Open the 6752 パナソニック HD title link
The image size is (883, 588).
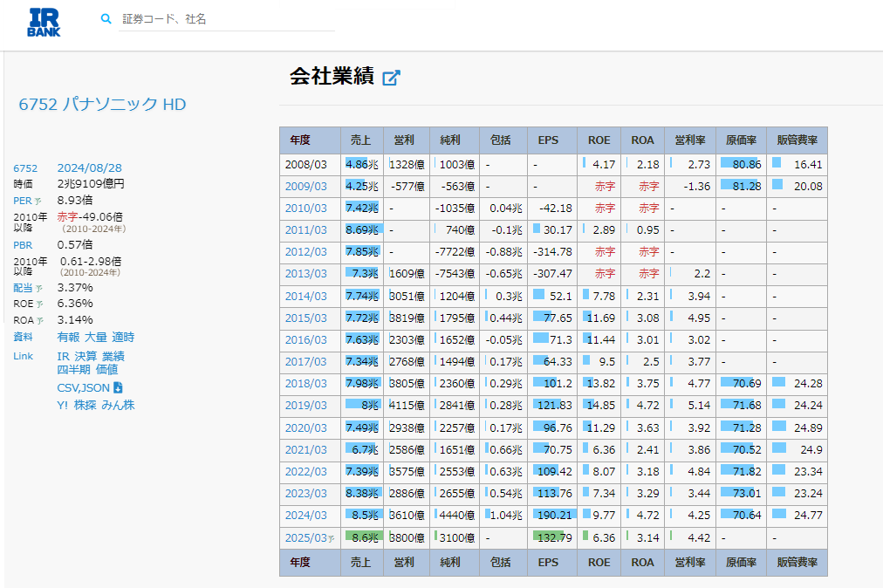(x=102, y=104)
